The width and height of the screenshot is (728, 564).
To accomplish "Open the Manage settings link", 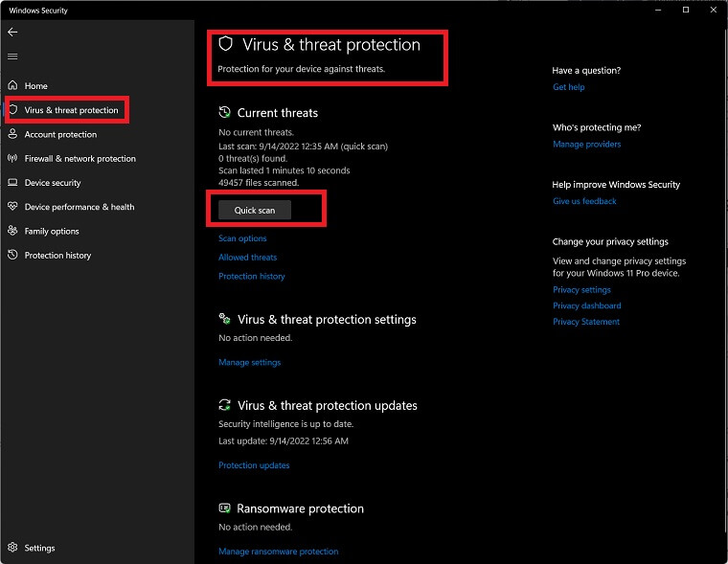I will (249, 362).
